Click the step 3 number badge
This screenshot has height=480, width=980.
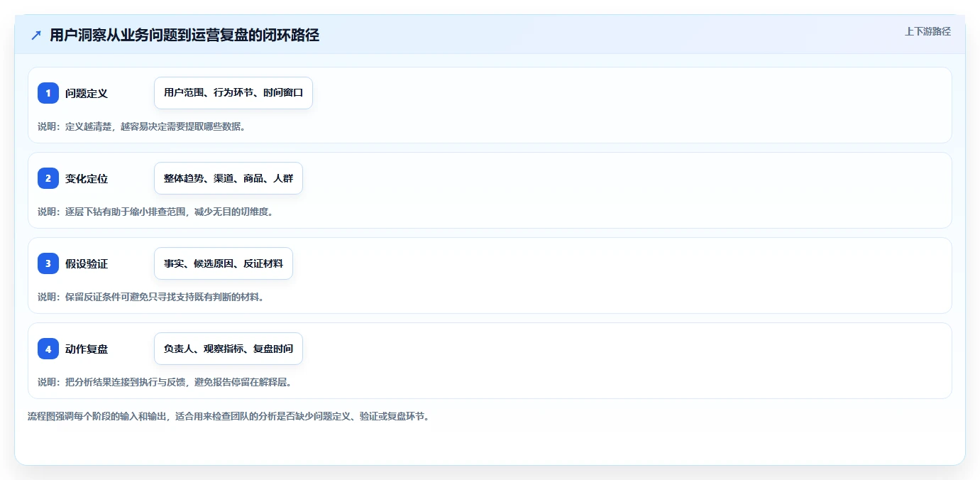(x=48, y=263)
